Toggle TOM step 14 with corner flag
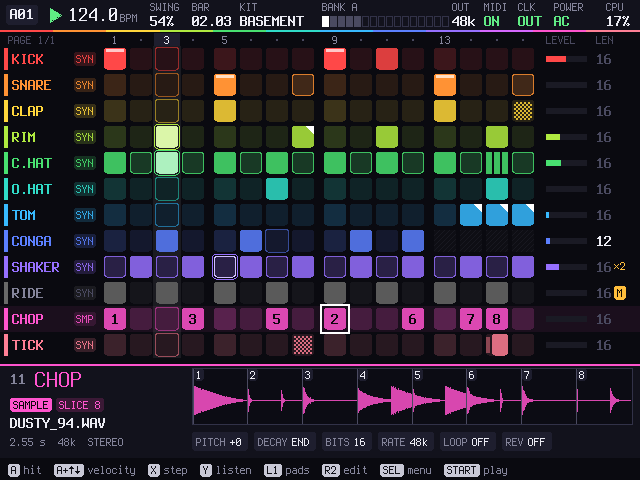Image resolution: width=640 pixels, height=480 pixels. pyautogui.click(x=471, y=215)
